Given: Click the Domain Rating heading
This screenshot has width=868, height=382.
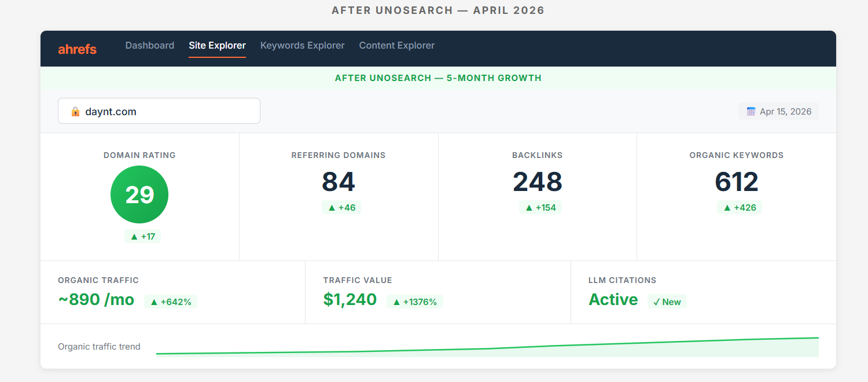Looking at the screenshot, I should pyautogui.click(x=139, y=155).
